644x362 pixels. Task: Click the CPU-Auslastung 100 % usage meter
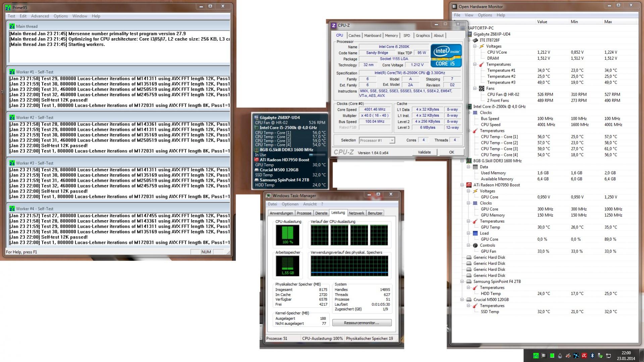pyautogui.click(x=288, y=235)
